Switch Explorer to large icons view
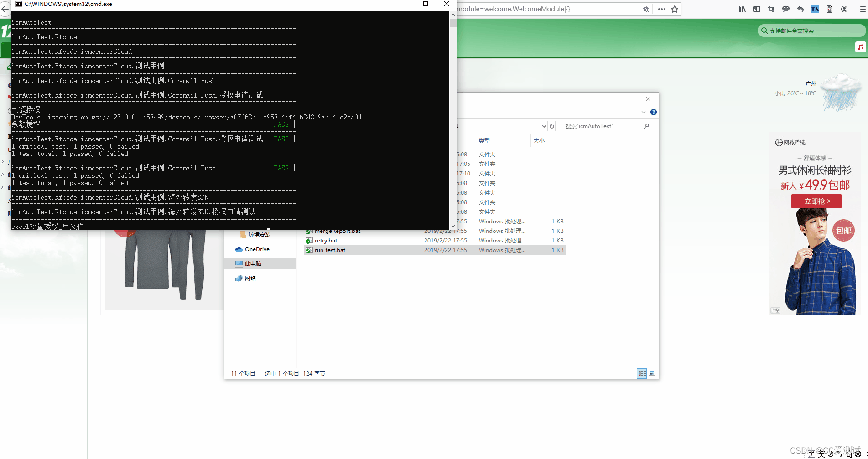The height and width of the screenshot is (459, 868). tap(652, 373)
